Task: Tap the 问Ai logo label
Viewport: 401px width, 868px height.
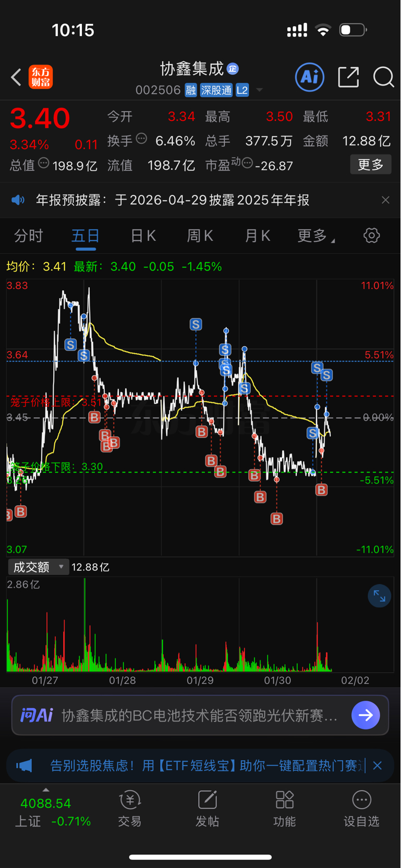Action: pos(37,715)
